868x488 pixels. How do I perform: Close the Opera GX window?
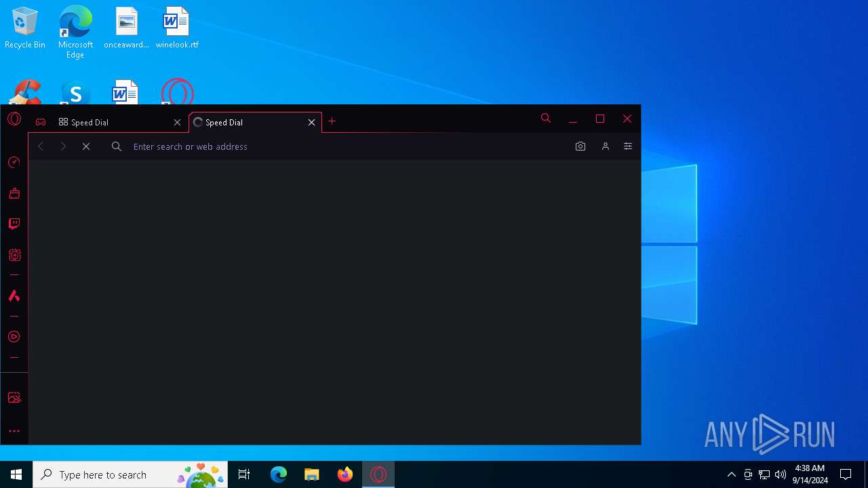(627, 119)
